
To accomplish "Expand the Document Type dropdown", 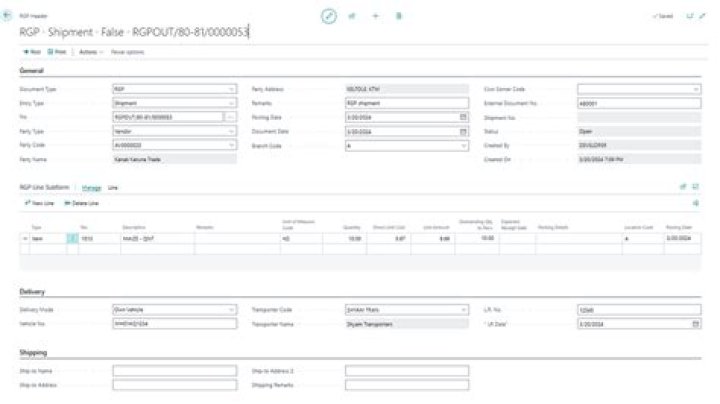I will [231, 89].
